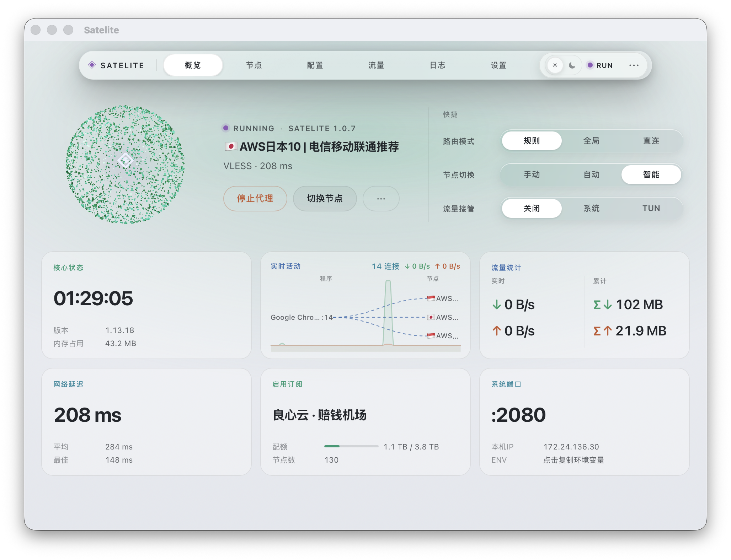Click the 停止代理 button
Image resolution: width=731 pixels, height=560 pixels.
[255, 199]
